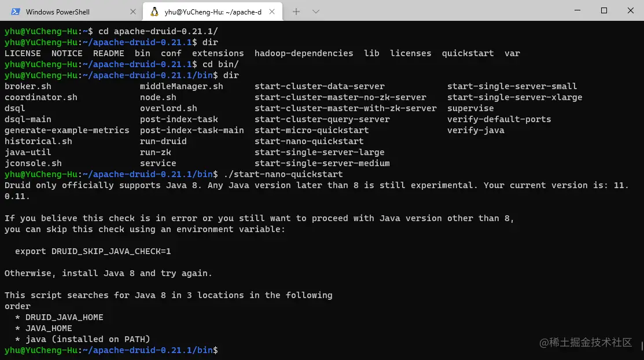Click 'Otherwise, install Java 8' line
The width and height of the screenshot is (644, 360).
click(x=108, y=273)
